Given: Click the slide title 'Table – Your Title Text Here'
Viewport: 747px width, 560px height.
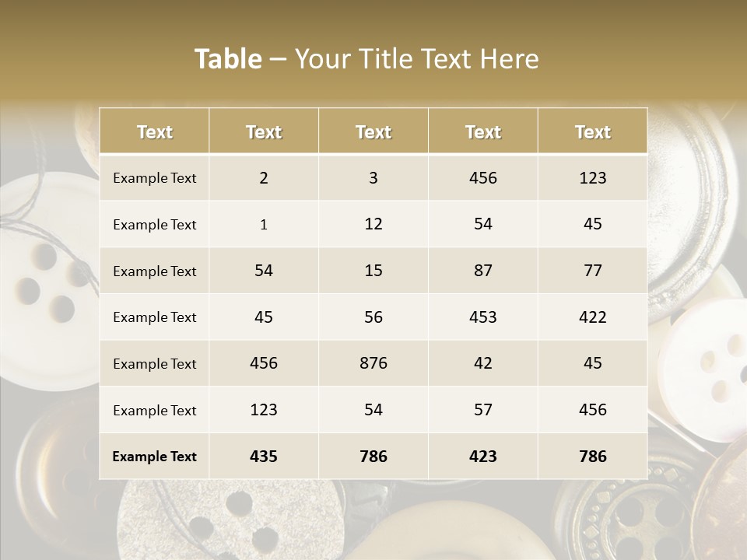Looking at the screenshot, I should tap(366, 58).
